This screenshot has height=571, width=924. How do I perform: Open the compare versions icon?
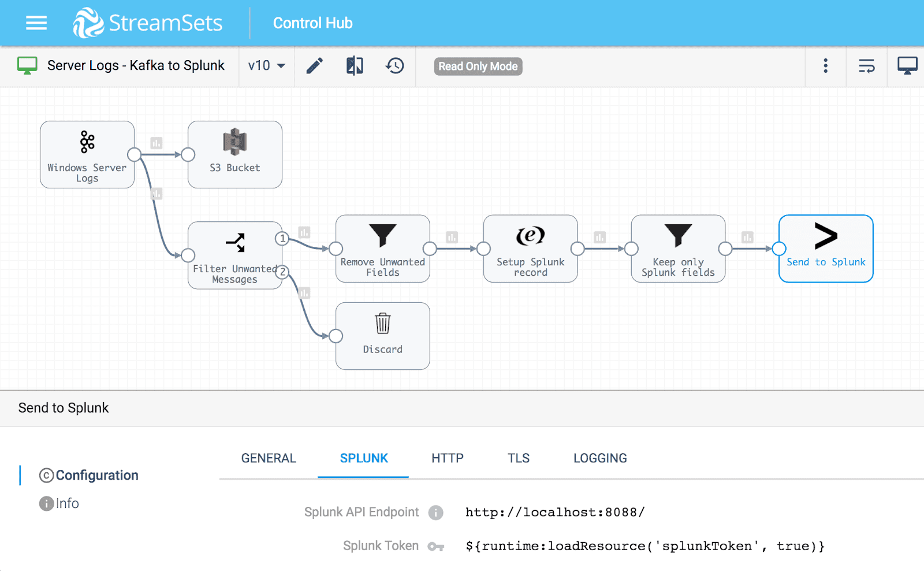[355, 66]
